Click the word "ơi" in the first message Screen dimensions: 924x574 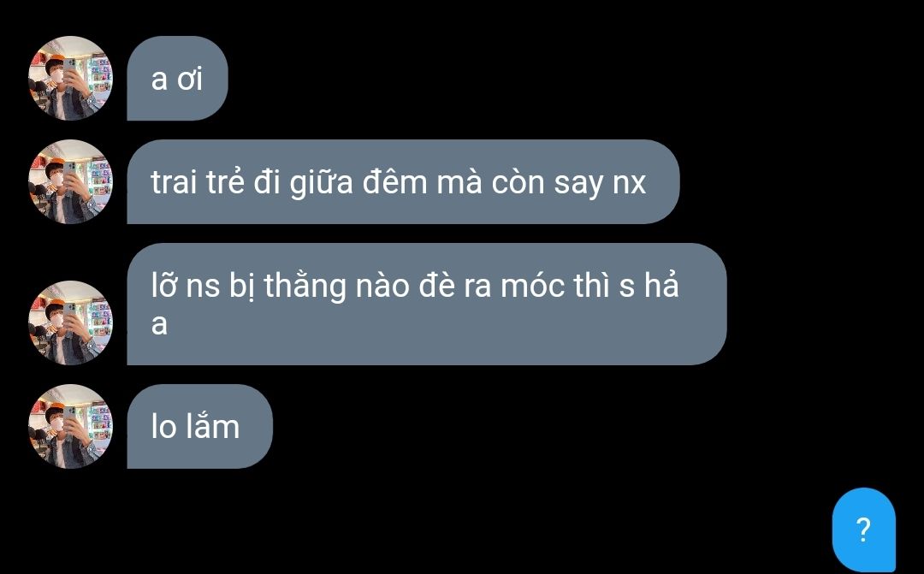[x=190, y=79]
